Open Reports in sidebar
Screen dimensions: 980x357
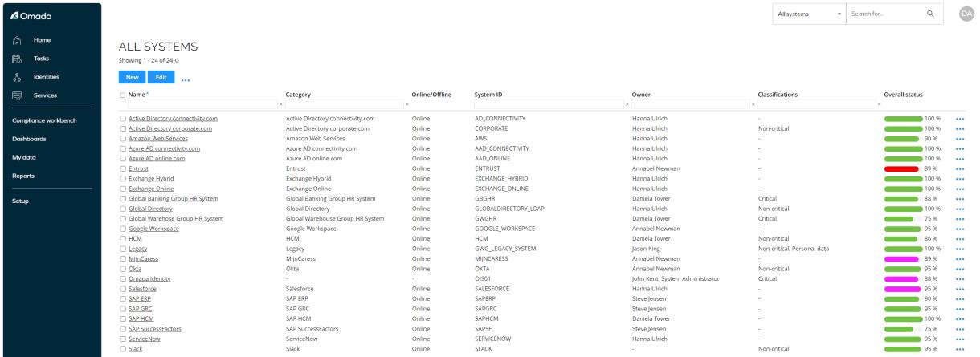22,176
